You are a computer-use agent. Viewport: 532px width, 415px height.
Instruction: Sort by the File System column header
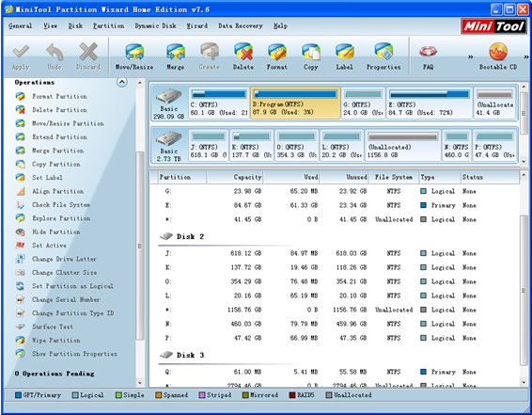point(394,177)
